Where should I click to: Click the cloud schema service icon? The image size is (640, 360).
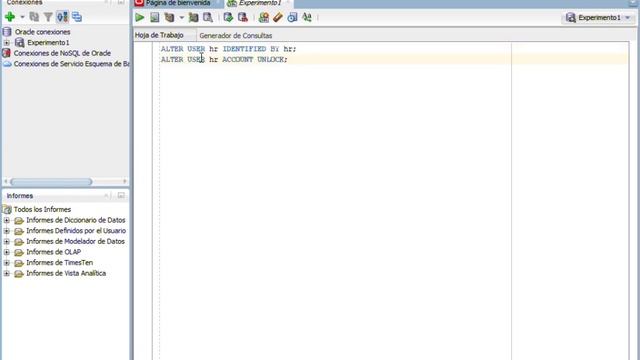(7, 64)
